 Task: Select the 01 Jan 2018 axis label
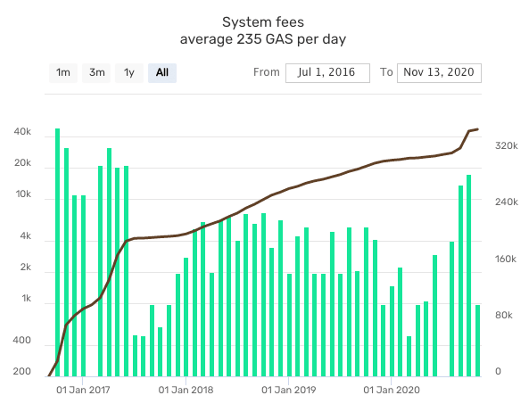(x=186, y=390)
